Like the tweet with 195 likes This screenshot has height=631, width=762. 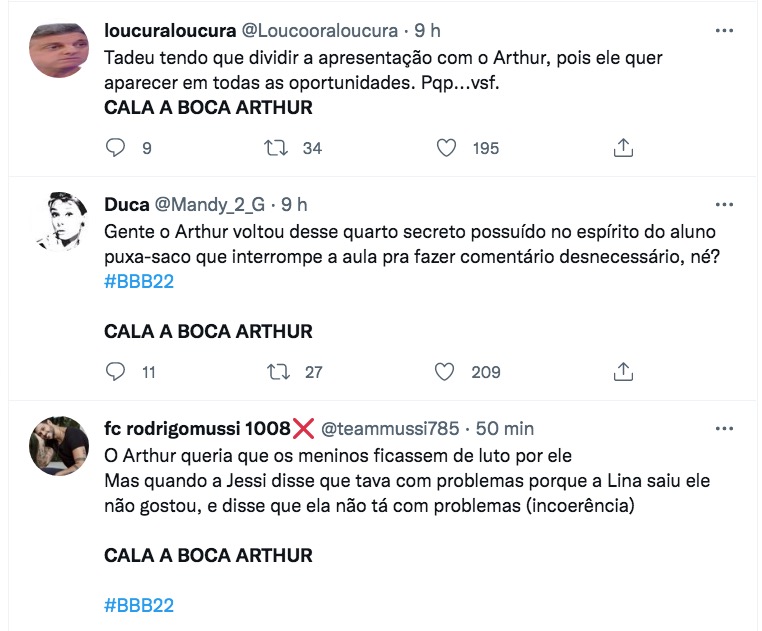[x=447, y=148]
